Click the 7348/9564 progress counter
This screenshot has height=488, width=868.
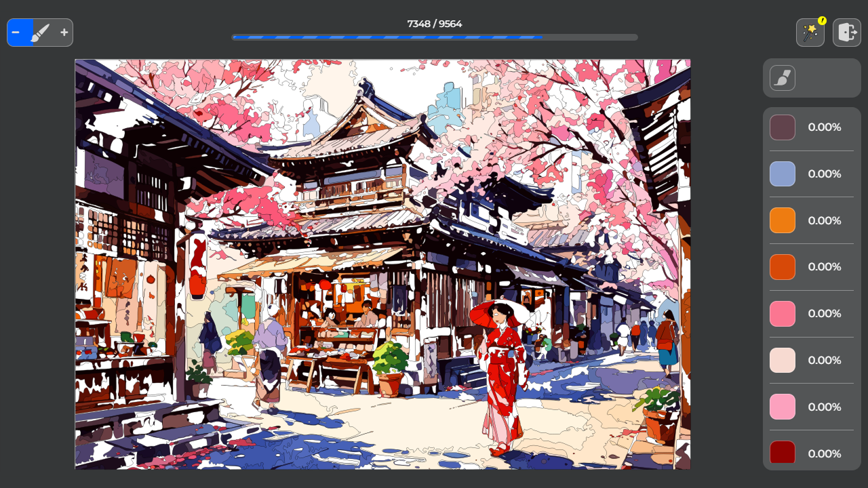coord(433,23)
